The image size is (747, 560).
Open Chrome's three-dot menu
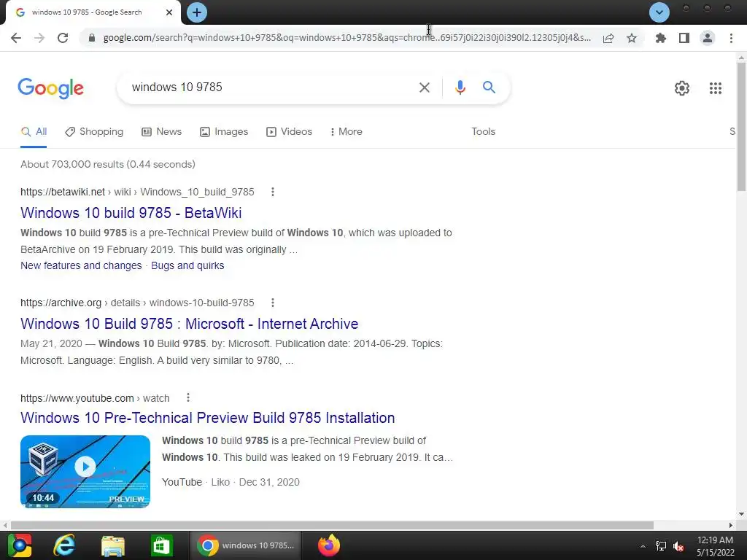pyautogui.click(x=731, y=38)
